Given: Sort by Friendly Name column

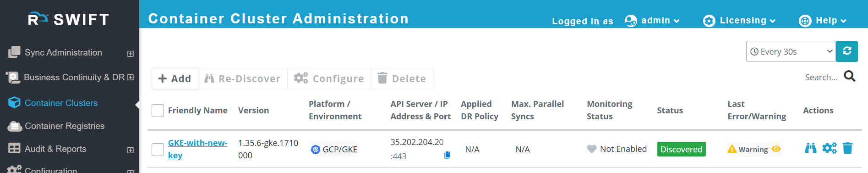Looking at the screenshot, I should click(x=198, y=111).
